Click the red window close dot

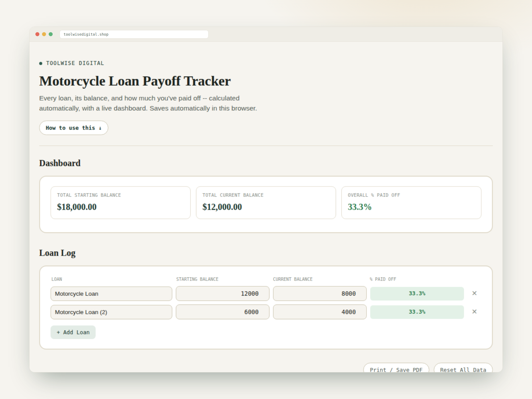pos(38,34)
